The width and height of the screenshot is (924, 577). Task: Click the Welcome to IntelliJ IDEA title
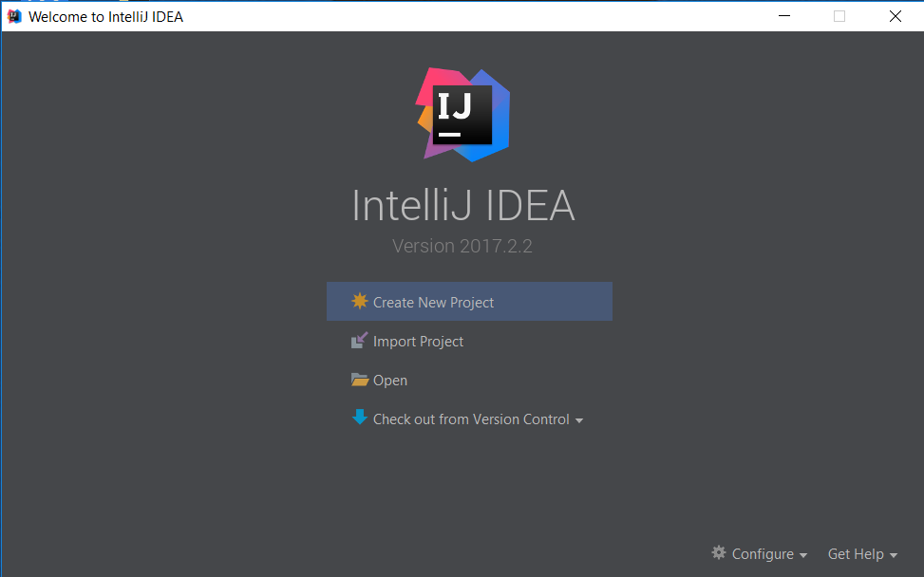point(104,15)
